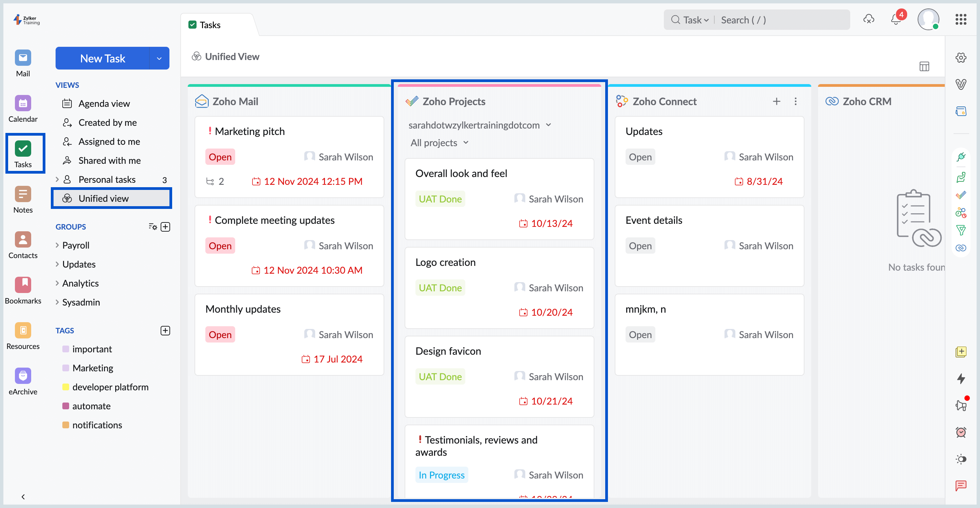Image resolution: width=980 pixels, height=508 pixels.
Task: Open the New Task split-button arrow
Action: (159, 58)
